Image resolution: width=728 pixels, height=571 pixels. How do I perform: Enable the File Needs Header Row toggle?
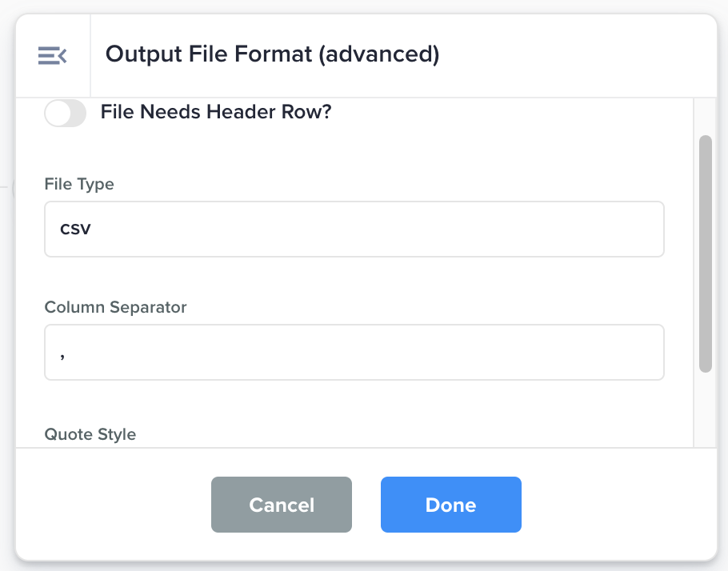coord(65,114)
